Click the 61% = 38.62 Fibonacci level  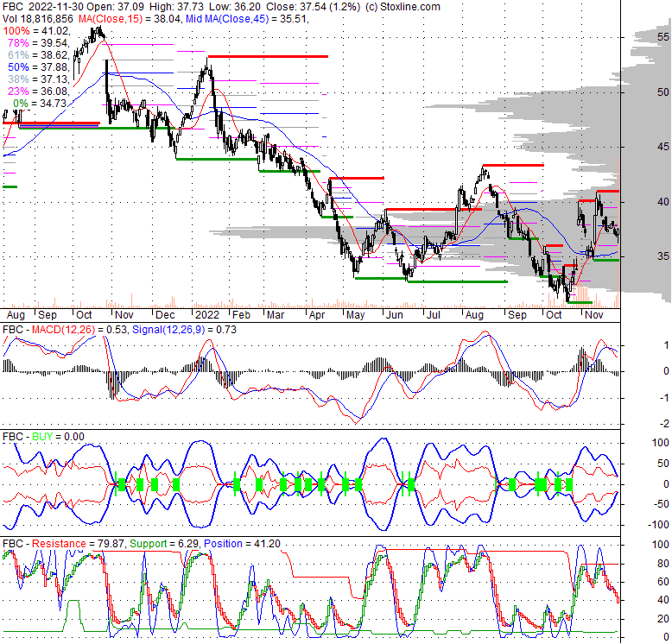coord(39,54)
